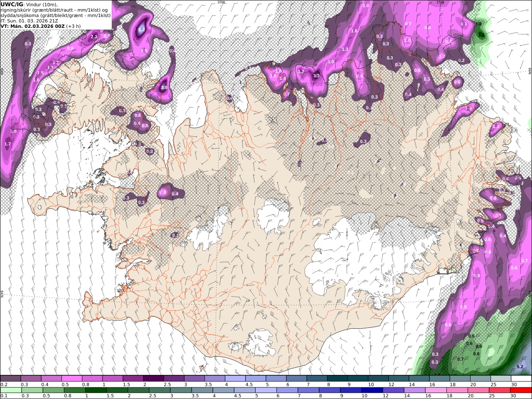Image resolution: width=532 pixels, height=399 pixels.
Task: Click the '20W' longitude label
Action: point(221,2)
